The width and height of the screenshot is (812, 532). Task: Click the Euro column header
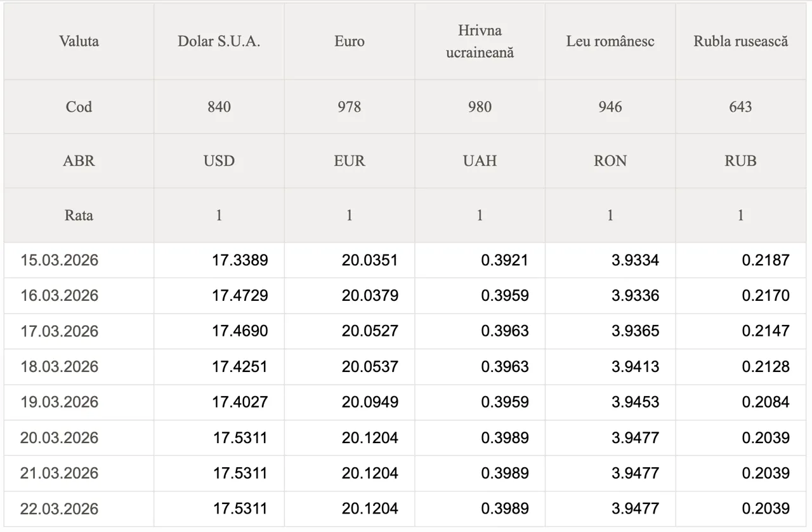point(350,41)
